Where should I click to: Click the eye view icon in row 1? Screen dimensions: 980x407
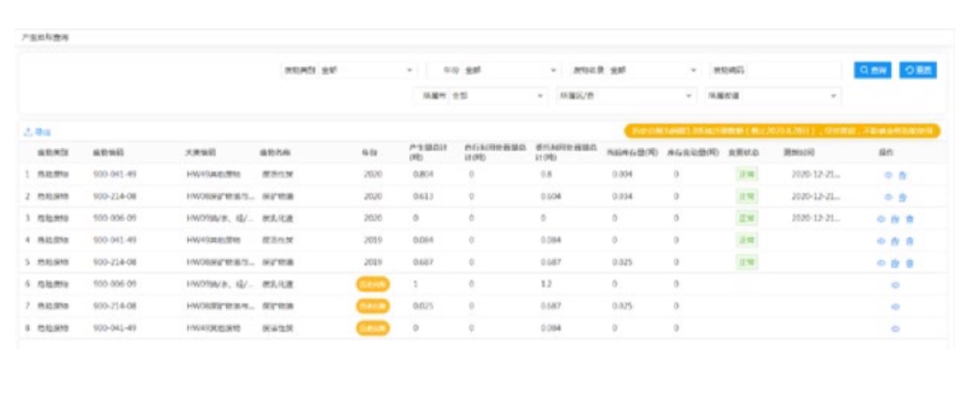[x=888, y=175]
